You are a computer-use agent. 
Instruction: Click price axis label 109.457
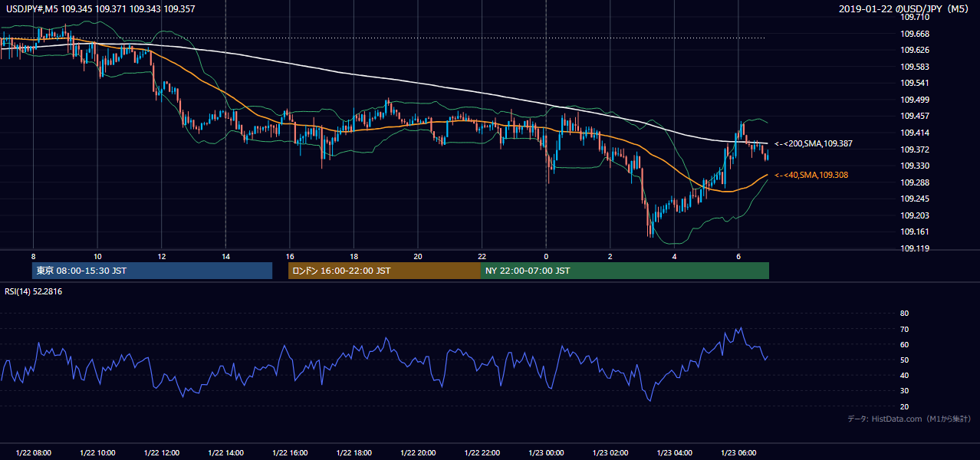click(915, 116)
